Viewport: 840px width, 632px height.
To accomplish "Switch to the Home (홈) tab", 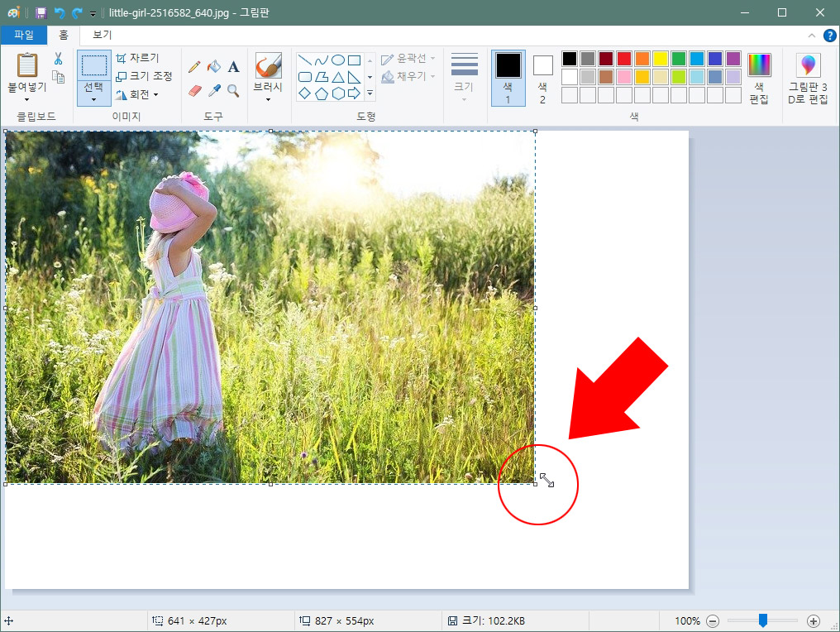I will (x=63, y=36).
